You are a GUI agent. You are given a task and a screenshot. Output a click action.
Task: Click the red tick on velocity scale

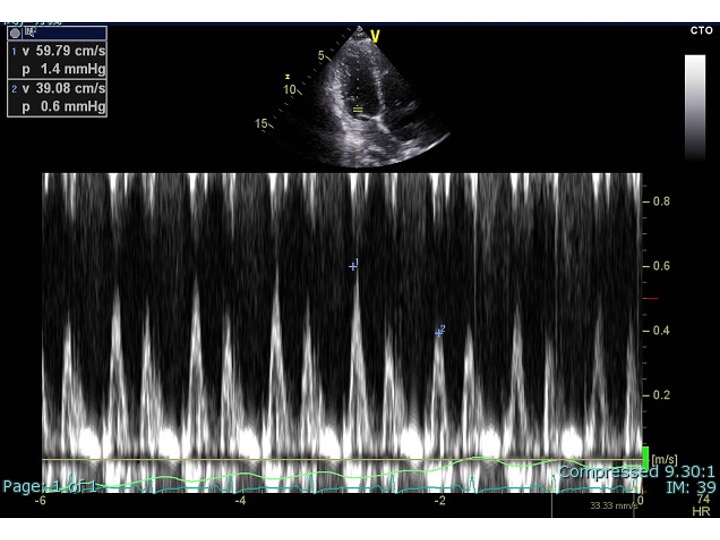click(x=652, y=299)
